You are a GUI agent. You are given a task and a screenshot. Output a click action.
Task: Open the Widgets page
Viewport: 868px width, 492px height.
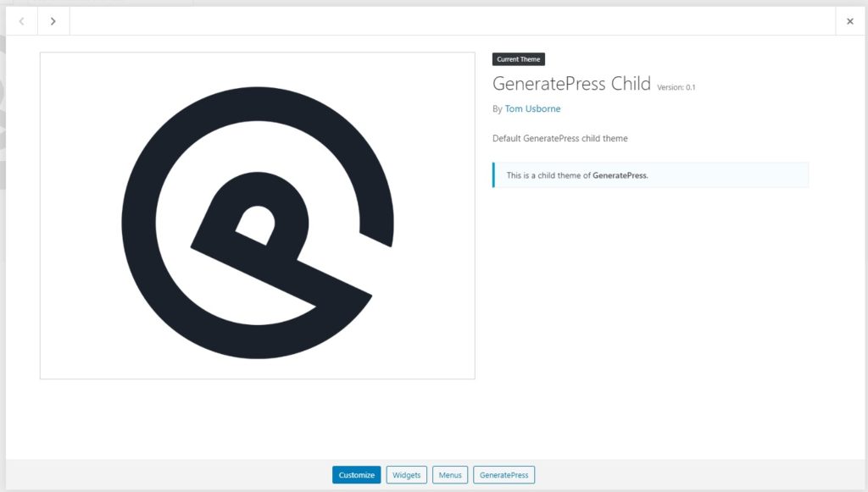point(406,475)
